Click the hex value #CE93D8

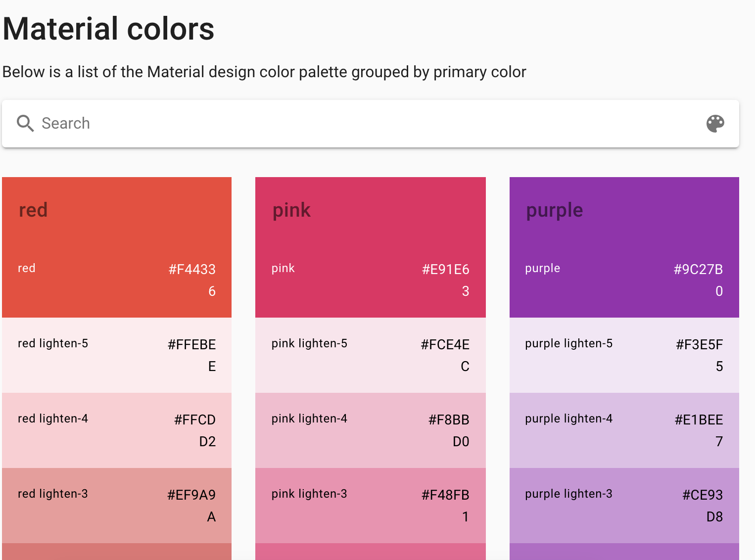point(703,506)
